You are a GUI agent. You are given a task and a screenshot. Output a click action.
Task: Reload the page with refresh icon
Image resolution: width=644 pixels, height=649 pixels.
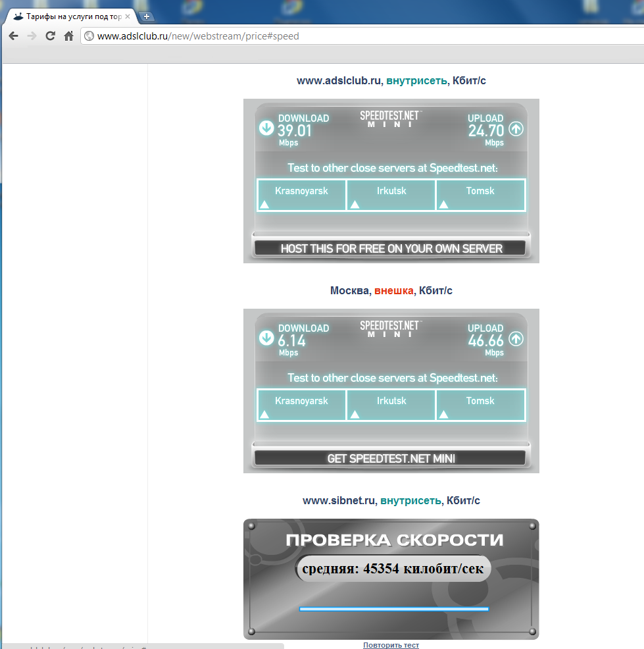click(50, 36)
